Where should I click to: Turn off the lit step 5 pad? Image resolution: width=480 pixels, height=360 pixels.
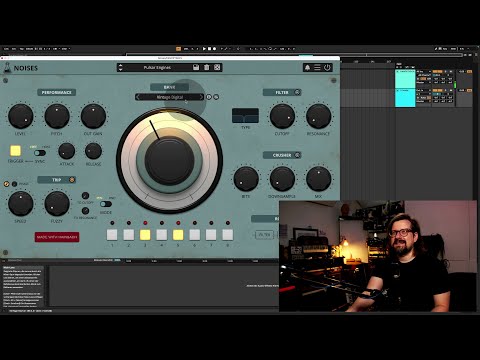[178, 235]
